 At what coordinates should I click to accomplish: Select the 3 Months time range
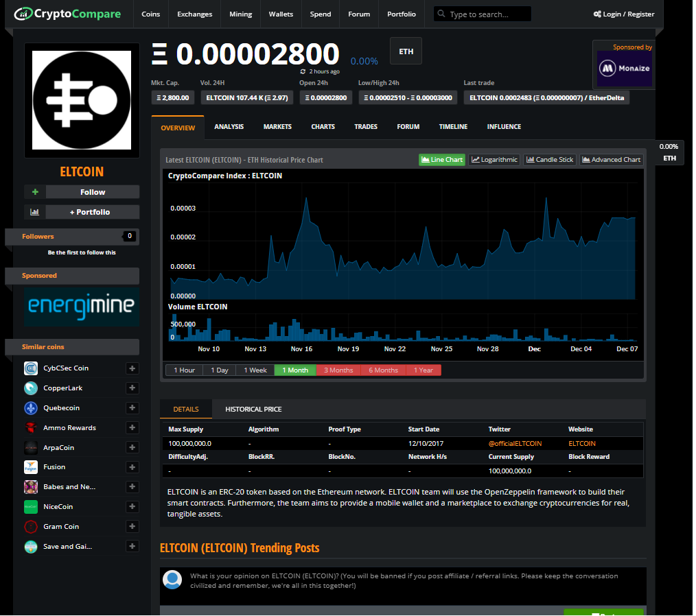pyautogui.click(x=338, y=370)
